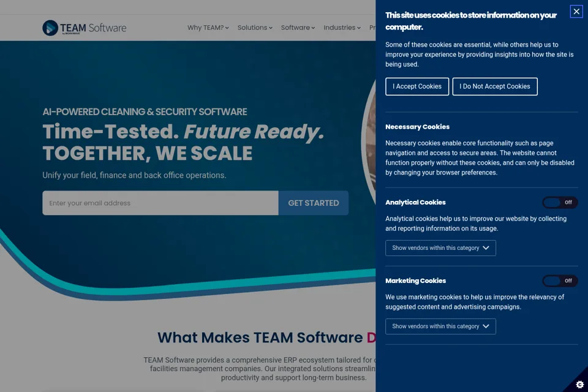Click the Necessary Cookies heading
This screenshot has width=588, height=392.
(417, 127)
